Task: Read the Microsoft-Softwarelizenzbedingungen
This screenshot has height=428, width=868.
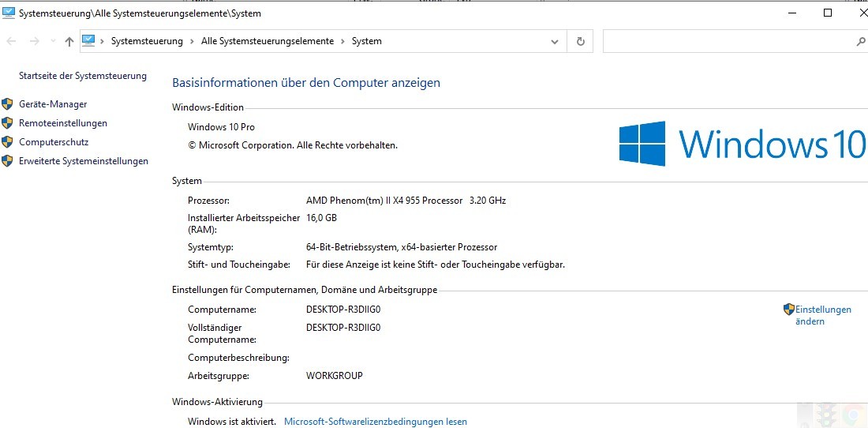Action: point(376,422)
